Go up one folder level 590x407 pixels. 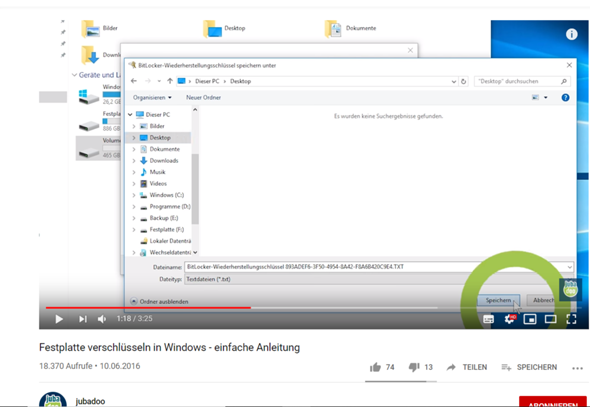170,81
